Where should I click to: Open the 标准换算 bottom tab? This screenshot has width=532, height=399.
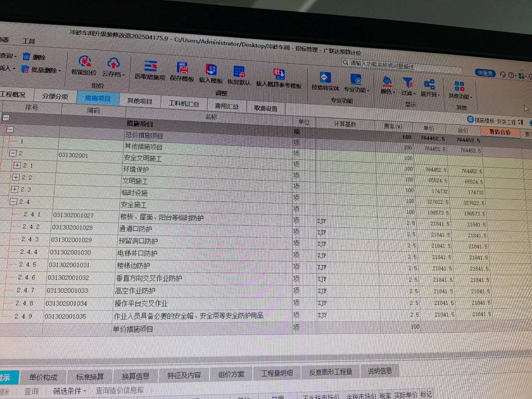(x=90, y=376)
